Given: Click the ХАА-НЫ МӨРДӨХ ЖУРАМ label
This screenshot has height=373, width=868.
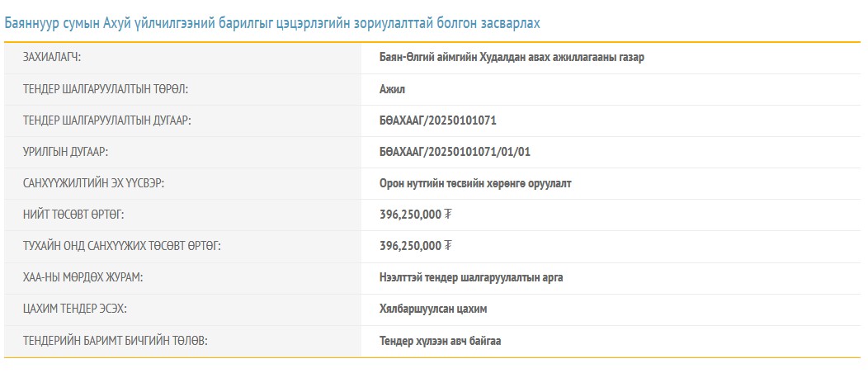Looking at the screenshot, I should [83, 277].
